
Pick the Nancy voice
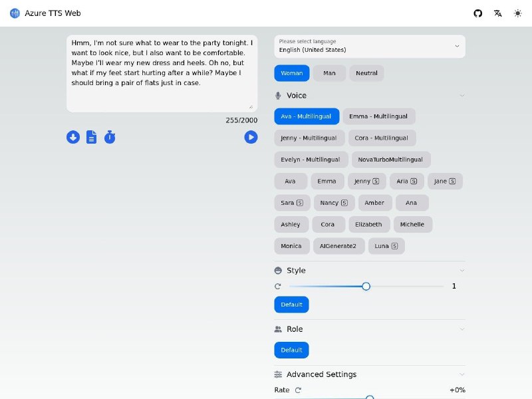tap(334, 203)
